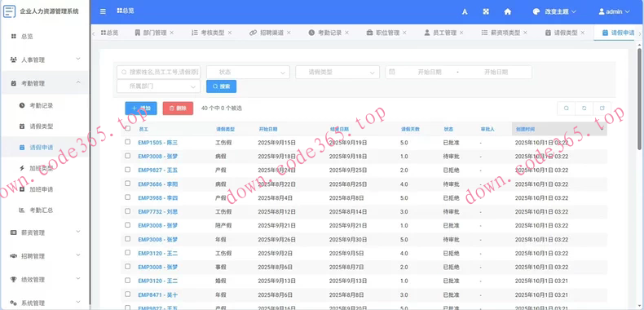Screen dimensions: 644x310
Task: Check the row for EMP1505 - 陈三
Action: click(x=128, y=142)
